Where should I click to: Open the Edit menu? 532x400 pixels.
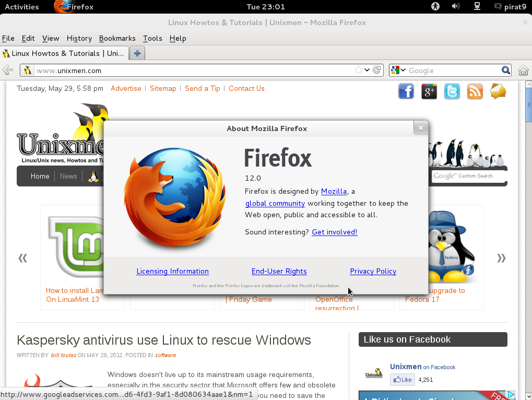click(28, 38)
